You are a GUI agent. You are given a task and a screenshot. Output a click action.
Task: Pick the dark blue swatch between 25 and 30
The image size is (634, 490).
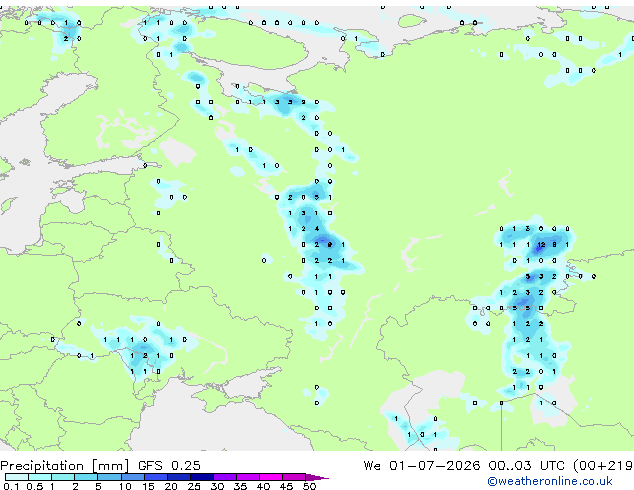(x=202, y=477)
